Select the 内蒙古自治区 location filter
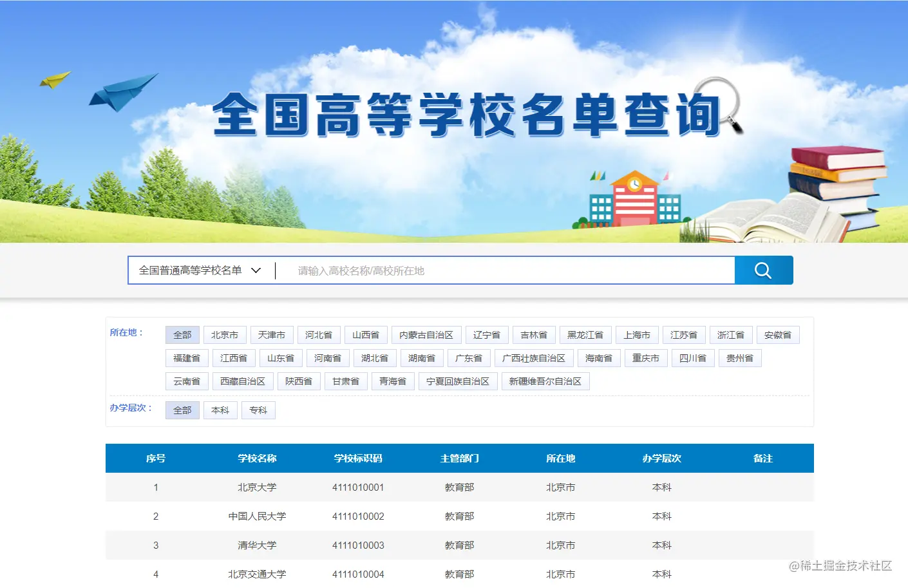 (x=426, y=334)
